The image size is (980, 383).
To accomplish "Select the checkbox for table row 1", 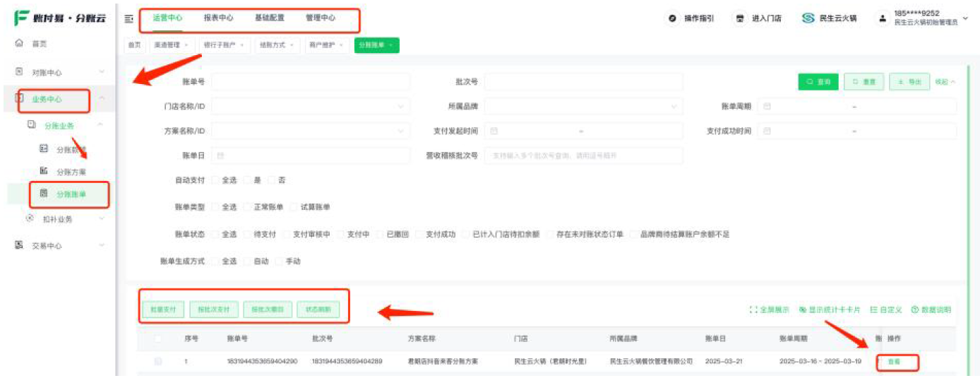I will pyautogui.click(x=158, y=362).
